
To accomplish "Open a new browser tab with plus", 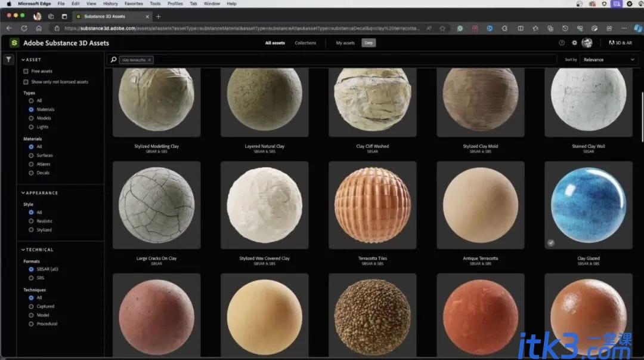I will coord(158,17).
